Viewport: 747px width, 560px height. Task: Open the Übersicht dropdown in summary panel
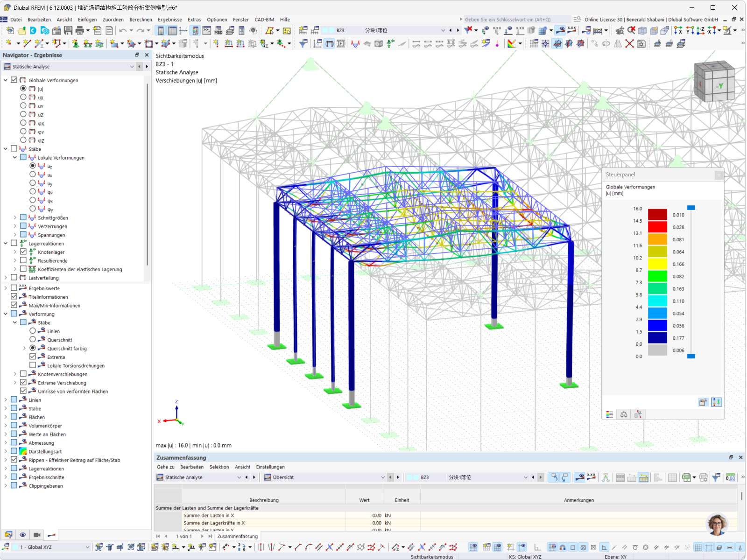coord(383,477)
